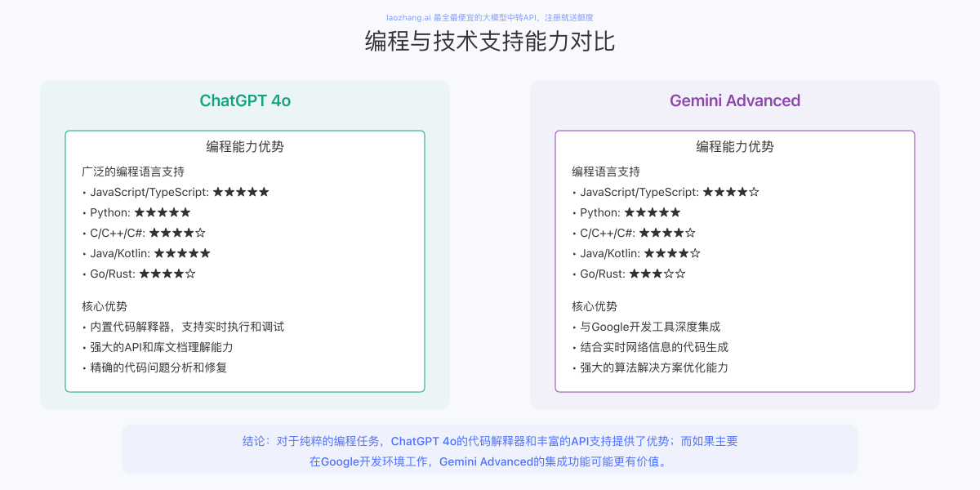Image resolution: width=980 pixels, height=490 pixels.
Task: Click ChatGPT's Python five-star rating row
Action: (136, 212)
